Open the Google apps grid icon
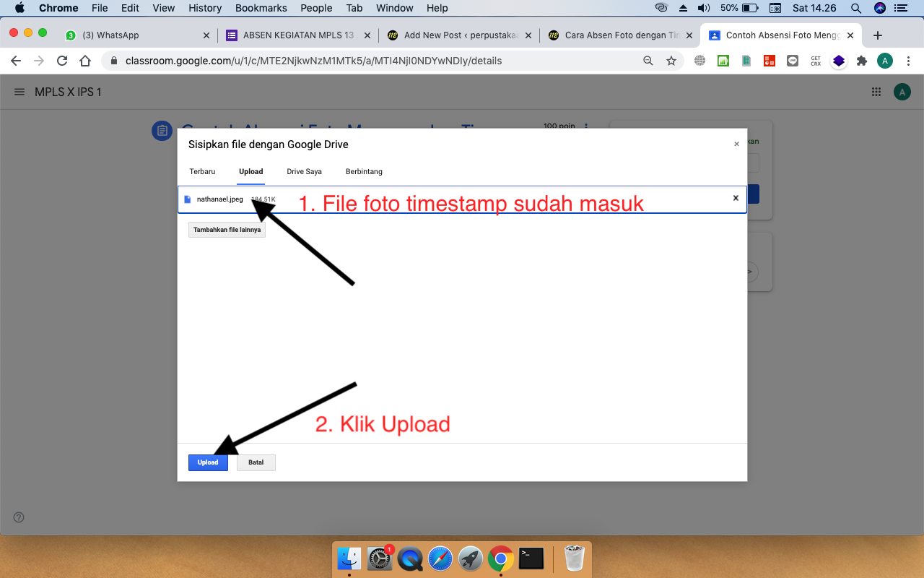The height and width of the screenshot is (578, 924). tap(876, 92)
